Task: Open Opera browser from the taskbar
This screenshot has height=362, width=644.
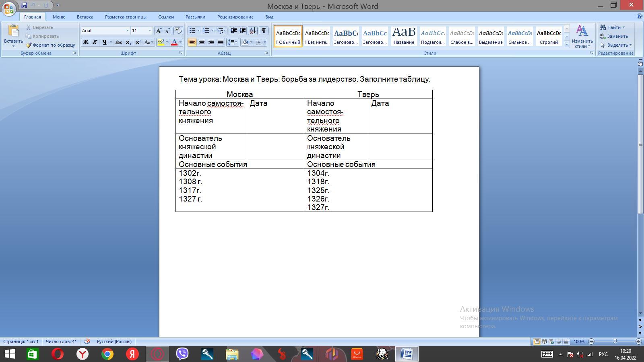Action: [58, 354]
